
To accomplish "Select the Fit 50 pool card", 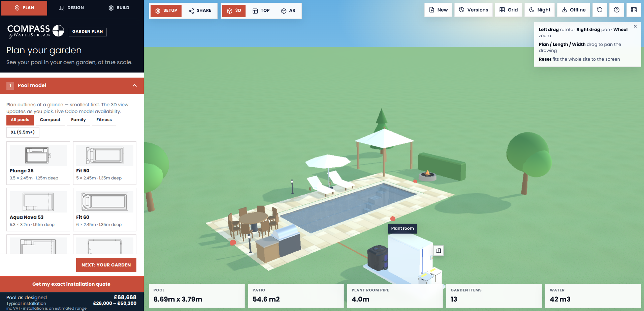I will (105, 163).
